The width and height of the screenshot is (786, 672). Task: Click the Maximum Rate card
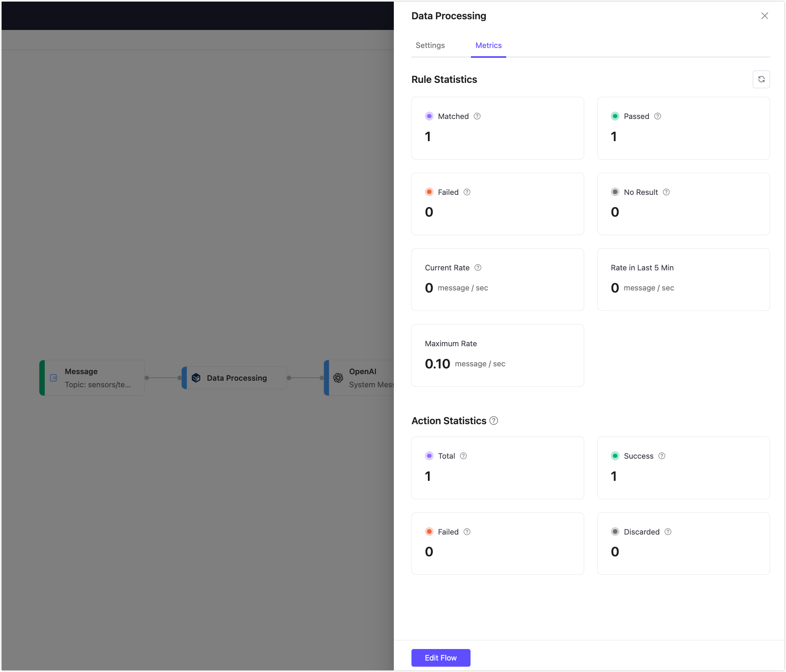[497, 355]
